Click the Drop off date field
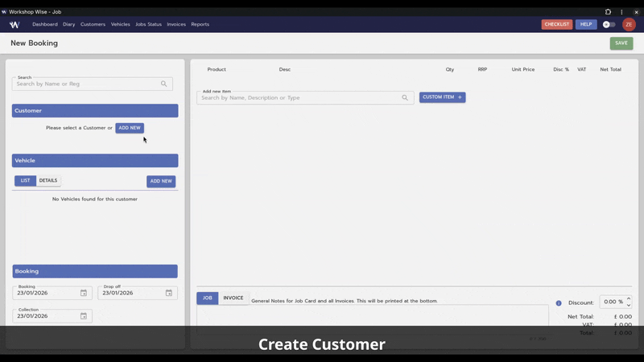The height and width of the screenshot is (362, 644). coord(138,293)
